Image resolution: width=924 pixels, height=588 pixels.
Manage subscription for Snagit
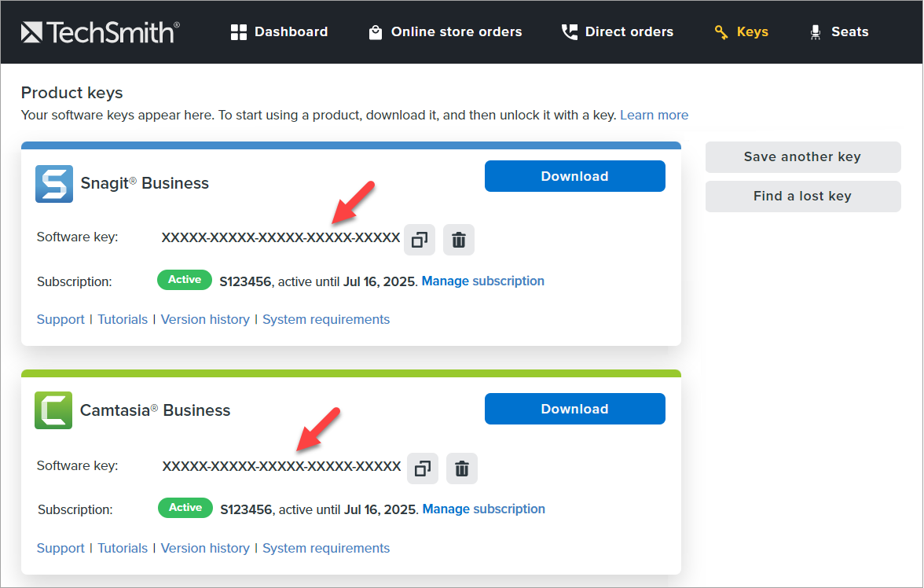482,281
